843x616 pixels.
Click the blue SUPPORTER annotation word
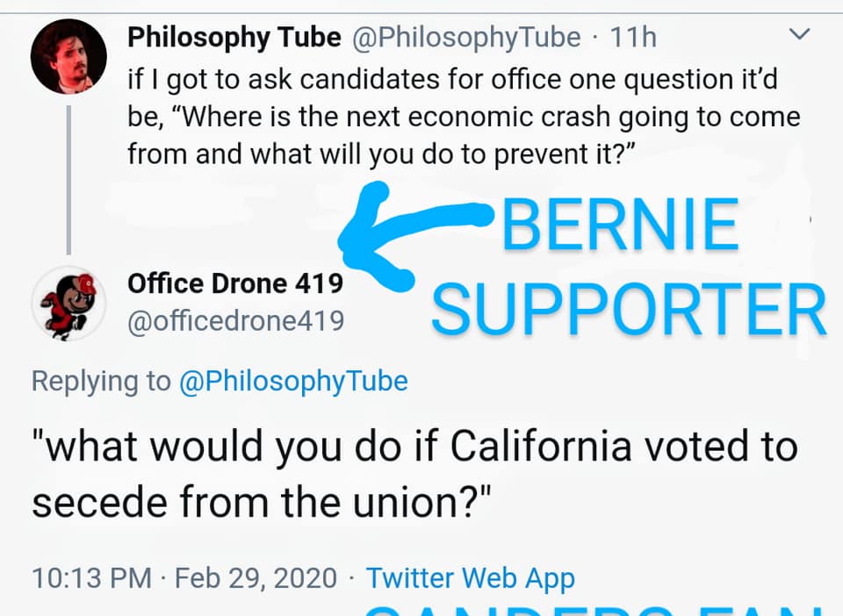pos(628,309)
